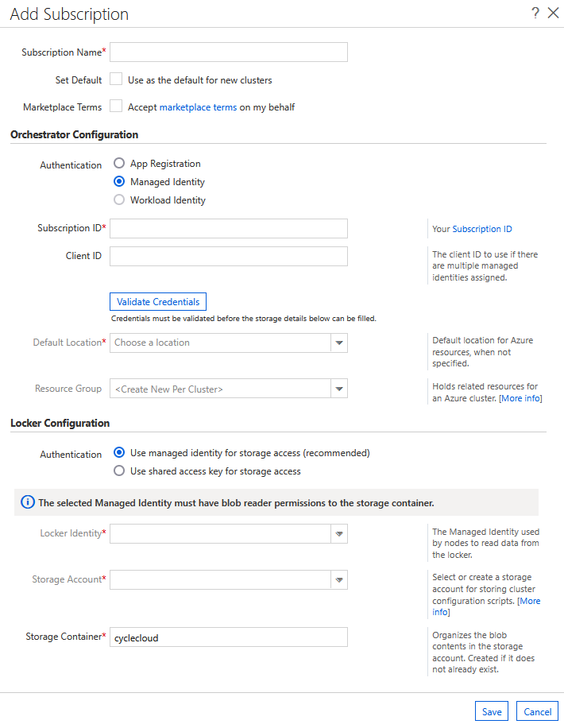Expand the Storage Account dropdown arrow

[x=339, y=580]
